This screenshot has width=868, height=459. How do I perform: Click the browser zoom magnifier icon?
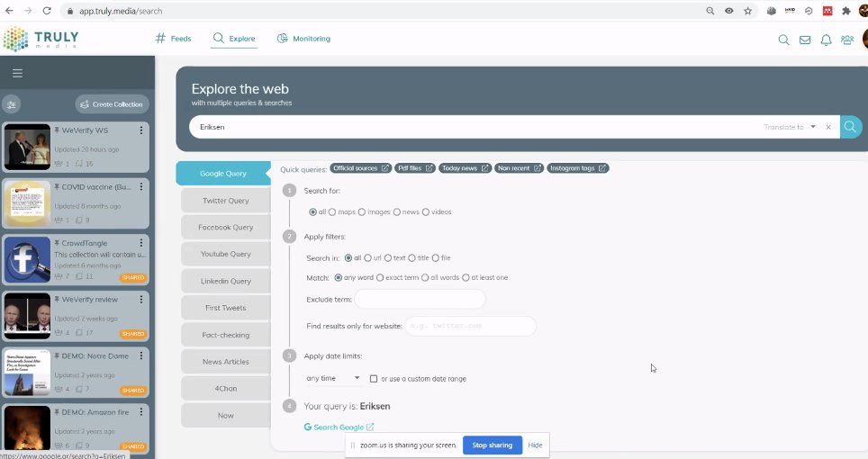click(x=710, y=11)
